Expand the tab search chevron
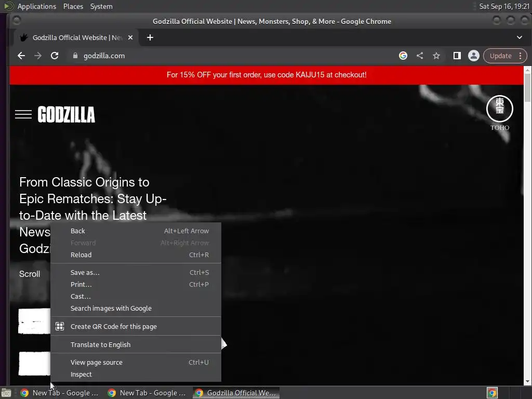The width and height of the screenshot is (532, 399). (520, 37)
